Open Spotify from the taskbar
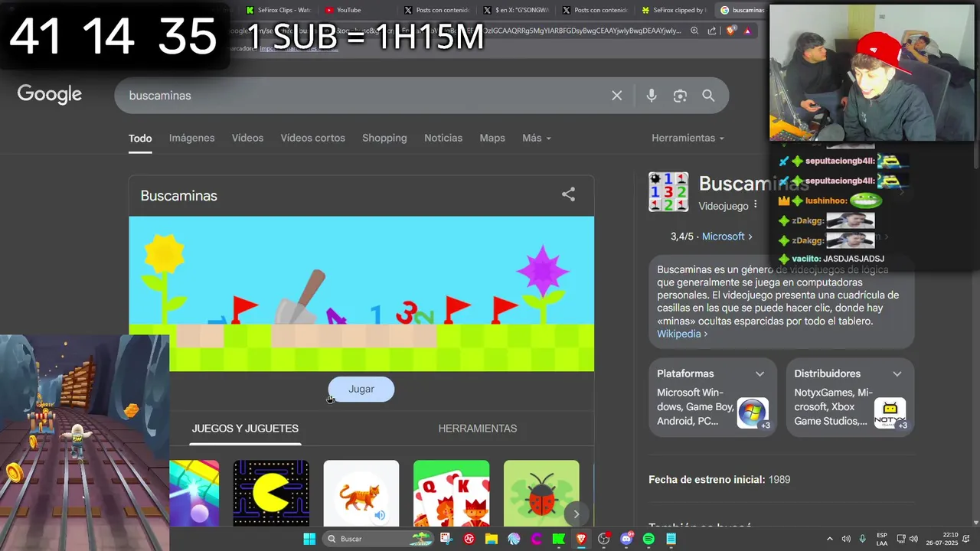The height and width of the screenshot is (551, 980). (648, 539)
